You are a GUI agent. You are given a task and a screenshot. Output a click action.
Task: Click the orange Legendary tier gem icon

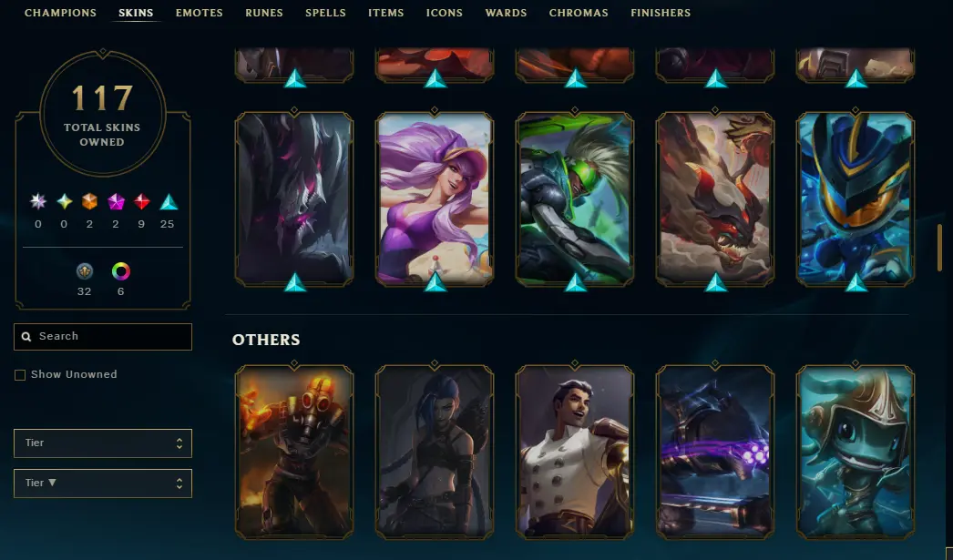(x=89, y=201)
